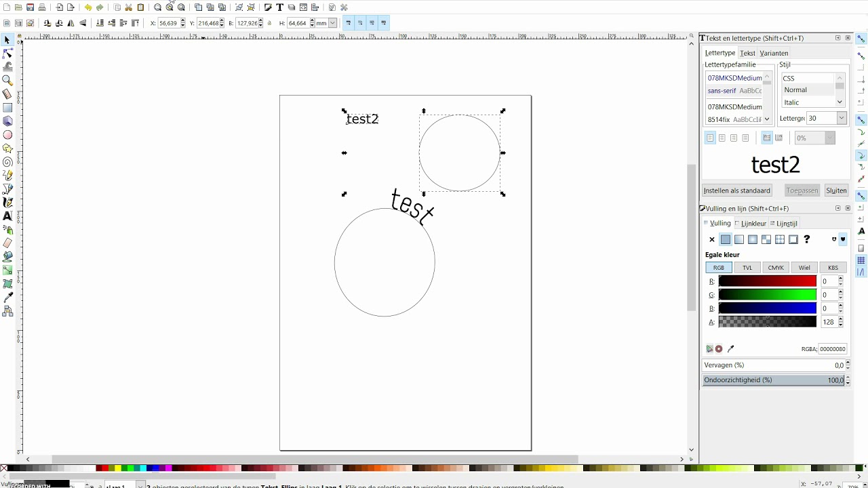Screen dimensions: 868x488
Task: Increase the Vervagen blur stepper
Action: point(848,363)
